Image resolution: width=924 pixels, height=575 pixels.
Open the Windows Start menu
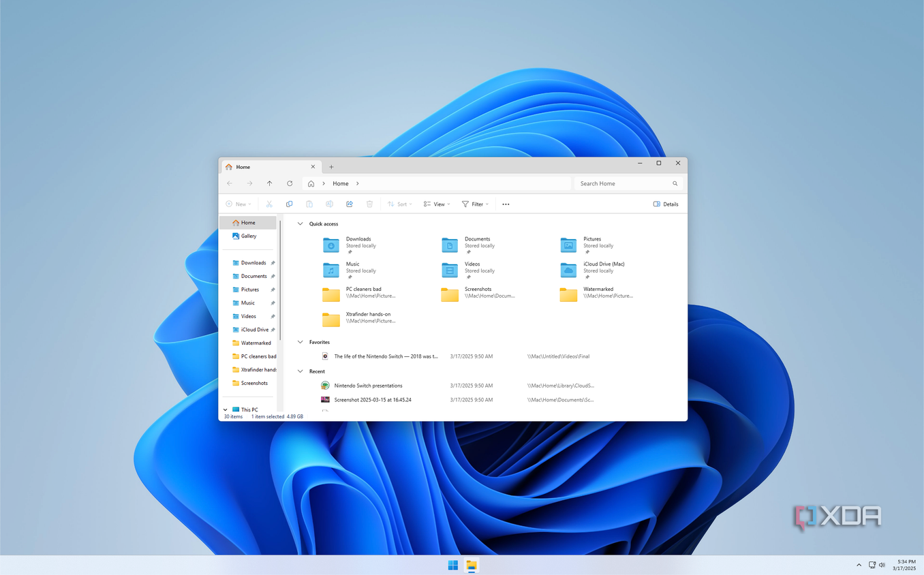click(x=453, y=565)
